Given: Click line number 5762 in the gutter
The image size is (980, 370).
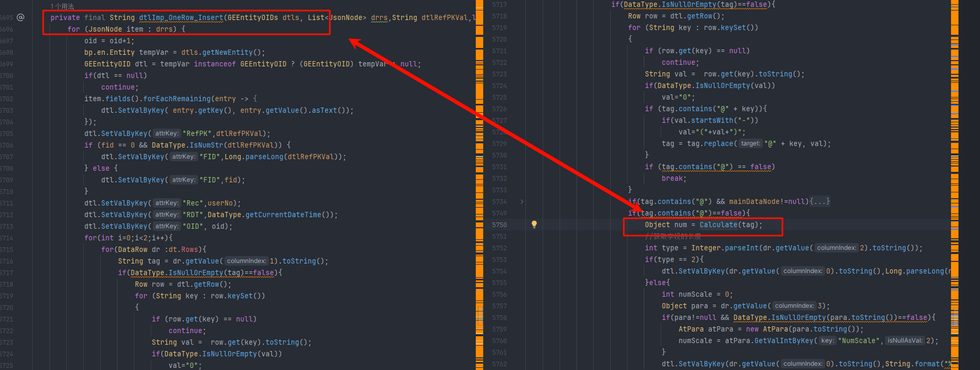Looking at the screenshot, I should coord(499,364).
